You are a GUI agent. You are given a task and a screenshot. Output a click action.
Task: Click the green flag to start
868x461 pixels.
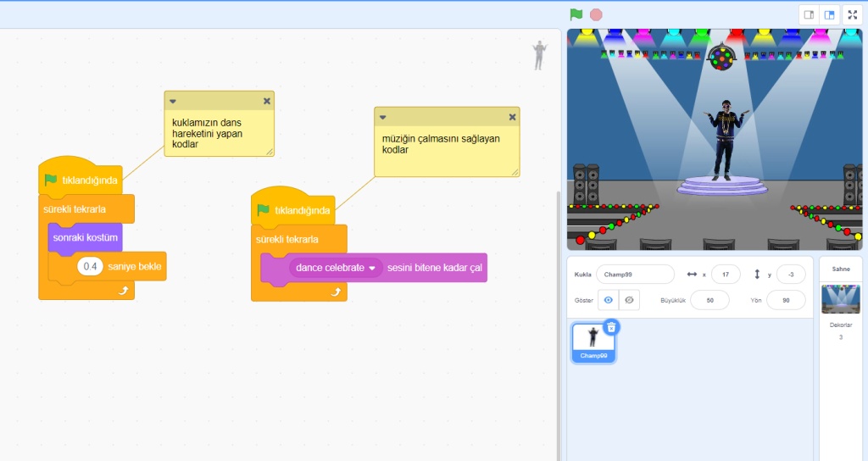[576, 14]
